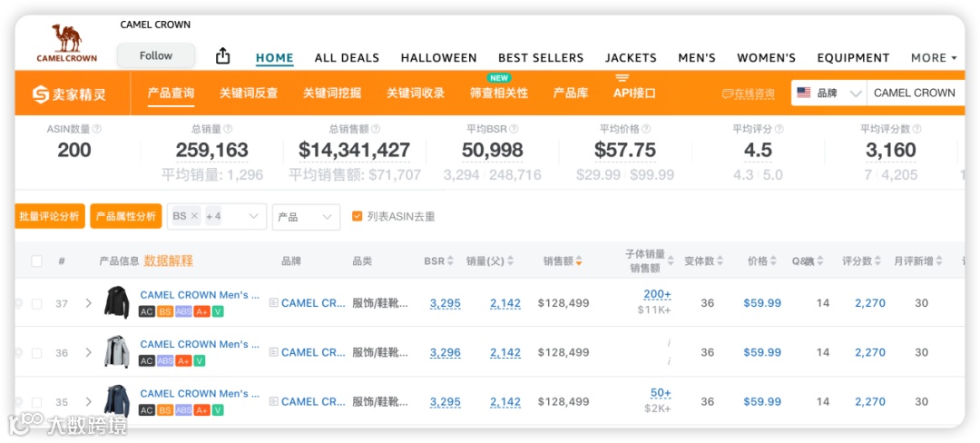The image size is (980, 443).
Task: Click the Follow button
Action: [x=156, y=55]
